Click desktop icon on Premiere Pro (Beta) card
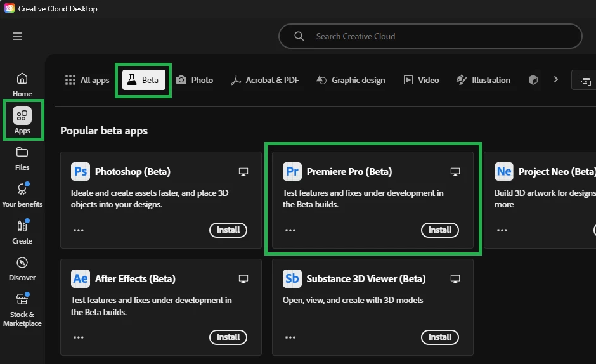 [455, 172]
